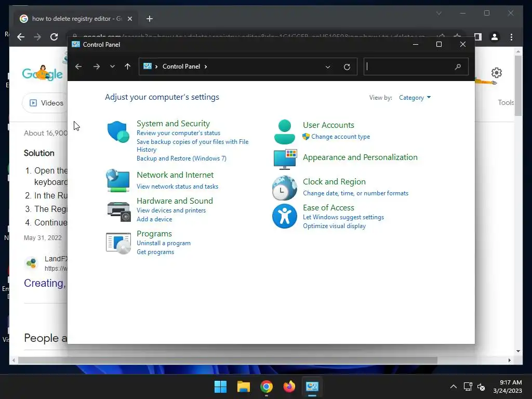Screen dimensions: 532x399
Task: Open the Programs category icon
Action: point(118,243)
